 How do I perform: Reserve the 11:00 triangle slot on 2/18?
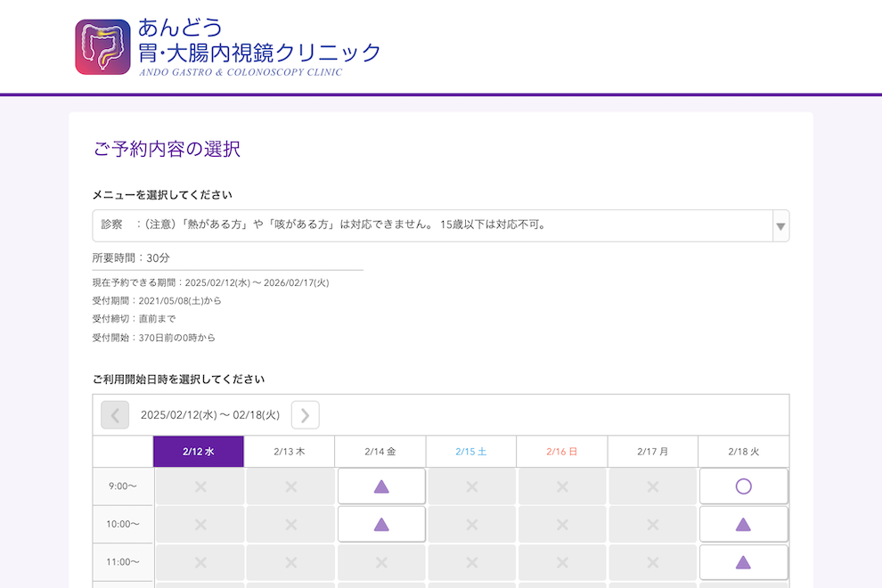pos(743,562)
